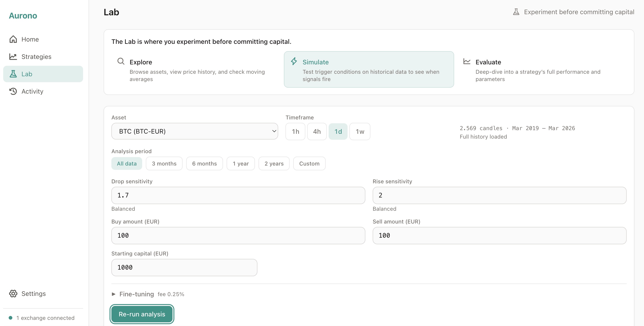Select Strategies in the navigation menu
644x326 pixels.
tap(37, 56)
